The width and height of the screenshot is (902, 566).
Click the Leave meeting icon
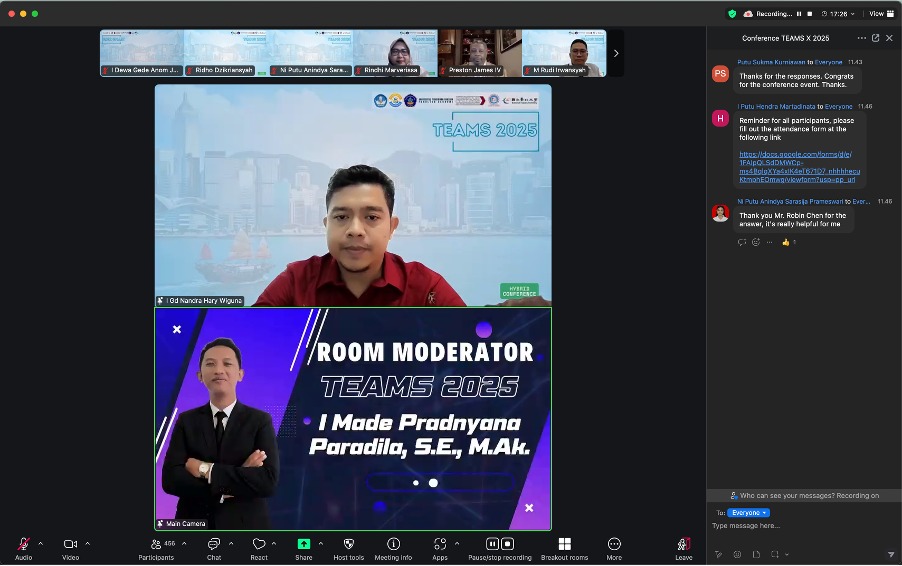(x=684, y=544)
